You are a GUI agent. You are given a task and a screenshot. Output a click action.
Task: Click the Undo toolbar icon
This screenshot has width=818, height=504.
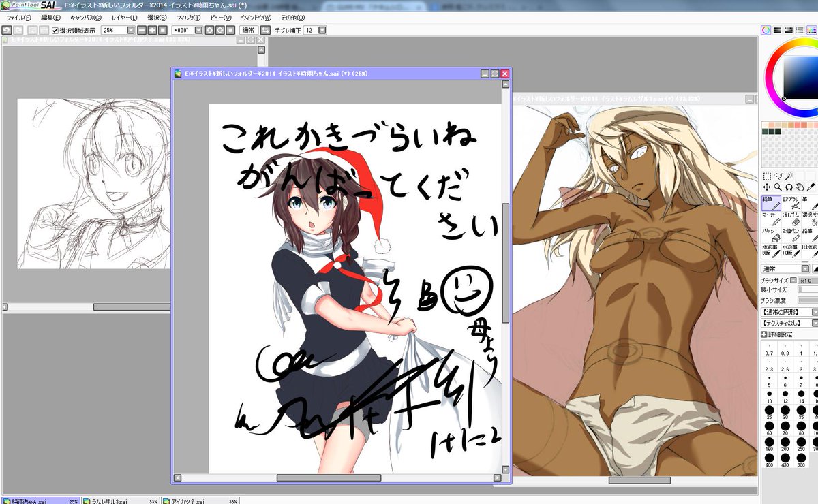(x=6, y=31)
